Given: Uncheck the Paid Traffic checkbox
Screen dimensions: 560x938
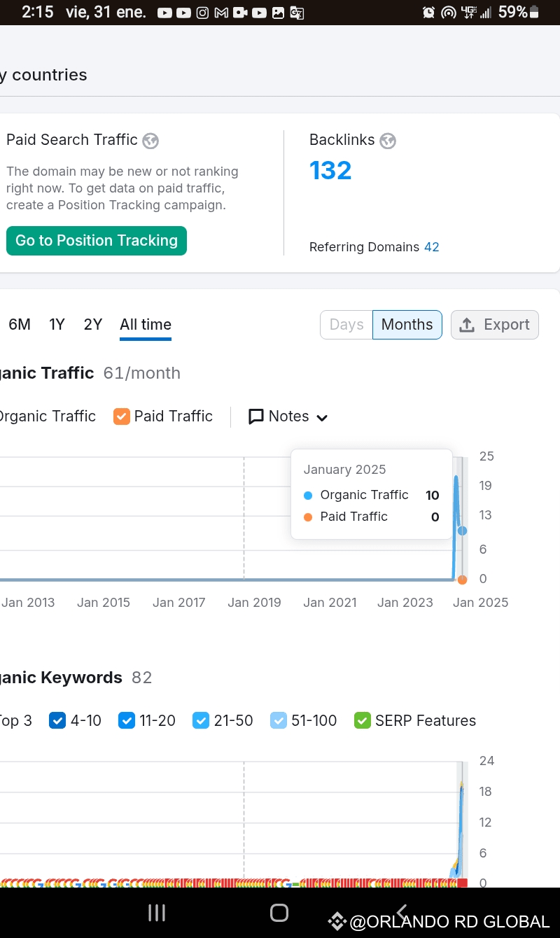Looking at the screenshot, I should tap(122, 416).
